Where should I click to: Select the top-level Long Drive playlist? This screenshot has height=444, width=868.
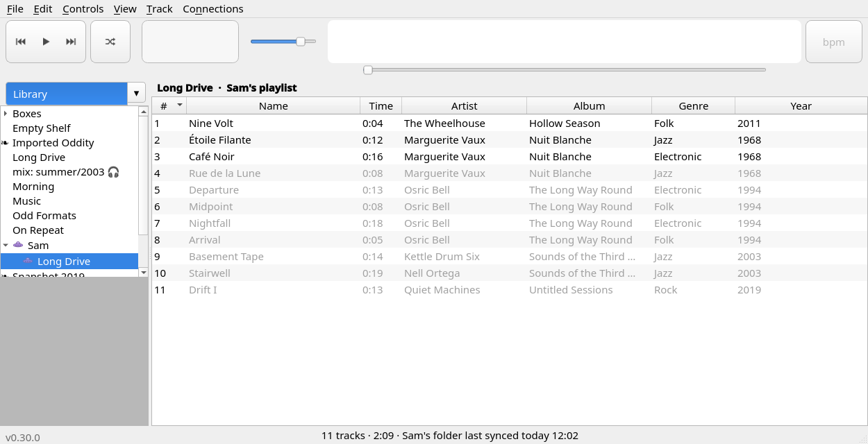39,157
